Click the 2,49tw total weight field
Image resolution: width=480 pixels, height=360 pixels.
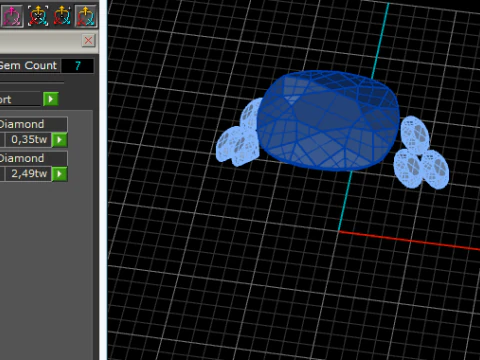(x=29, y=174)
